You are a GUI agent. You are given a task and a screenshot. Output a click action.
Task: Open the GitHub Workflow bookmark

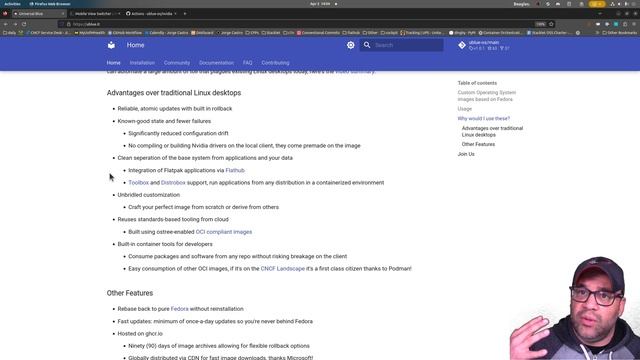click(x=124, y=33)
